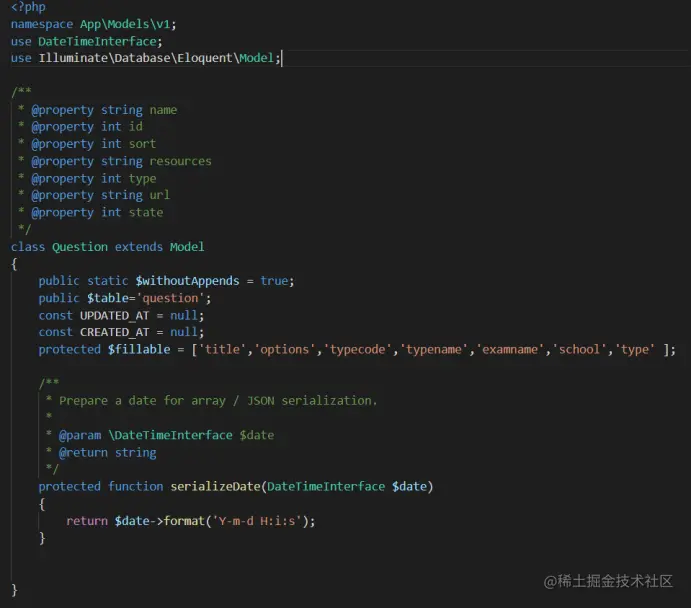Click the 'static' keyword
The width and height of the screenshot is (692, 608).
point(108,281)
